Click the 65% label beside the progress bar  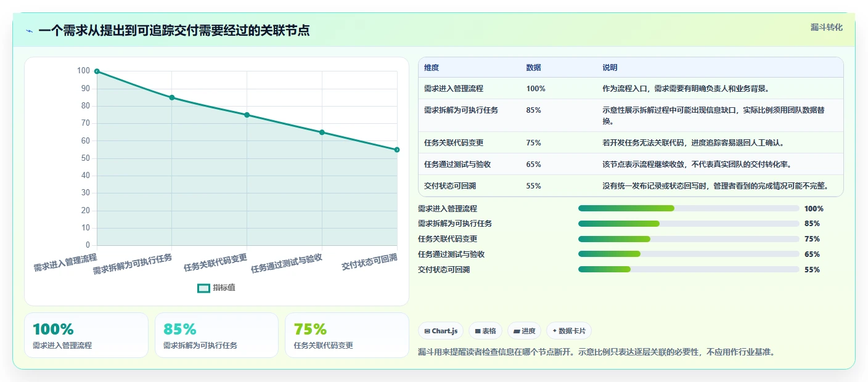[812, 254]
